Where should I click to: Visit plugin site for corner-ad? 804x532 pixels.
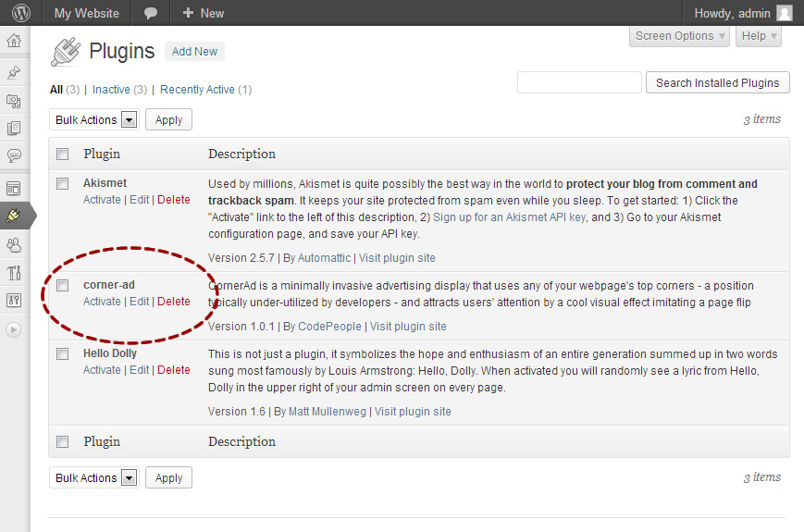(x=408, y=327)
